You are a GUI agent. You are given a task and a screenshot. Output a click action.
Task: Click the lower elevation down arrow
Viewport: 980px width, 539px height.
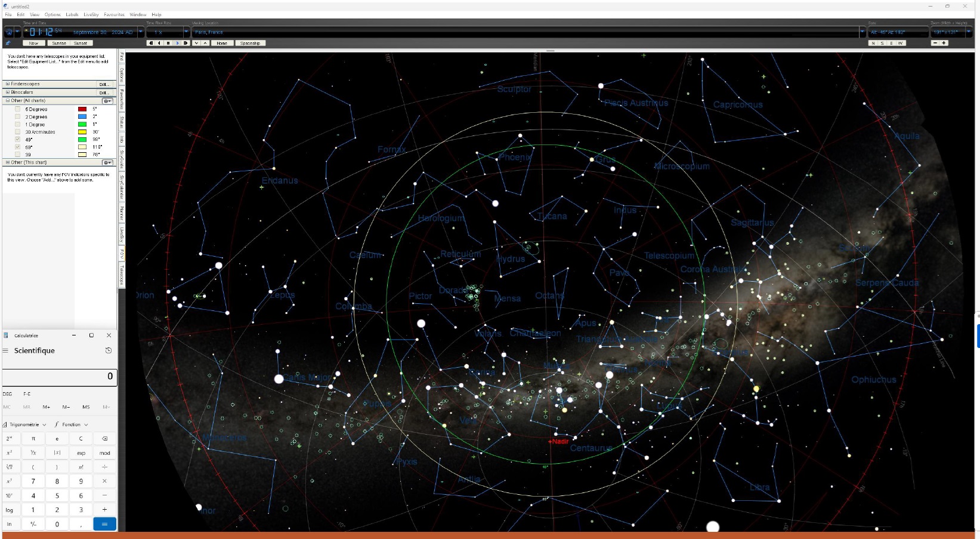[x=197, y=43]
